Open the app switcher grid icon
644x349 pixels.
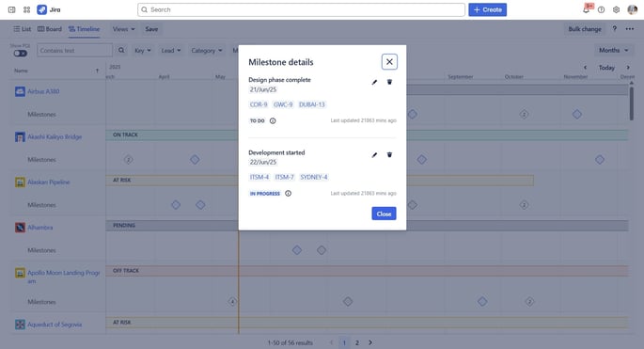[26, 9]
